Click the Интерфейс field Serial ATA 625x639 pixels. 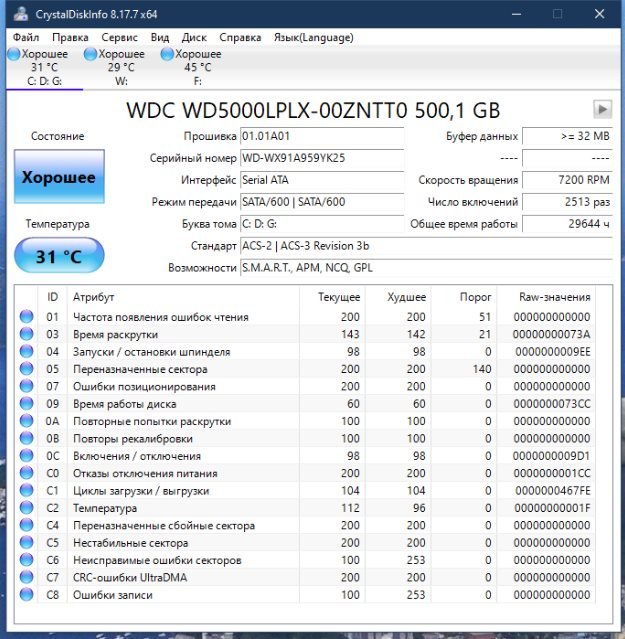pyautogui.click(x=322, y=180)
